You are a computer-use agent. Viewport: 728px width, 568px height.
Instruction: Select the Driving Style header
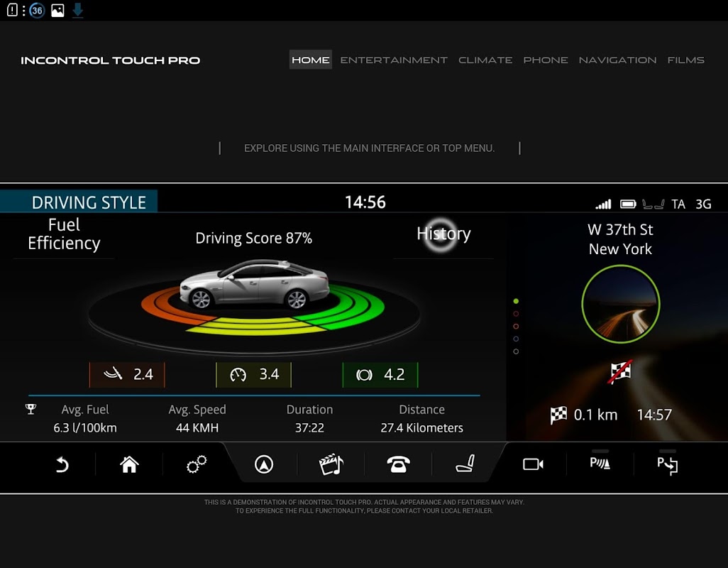point(79,202)
